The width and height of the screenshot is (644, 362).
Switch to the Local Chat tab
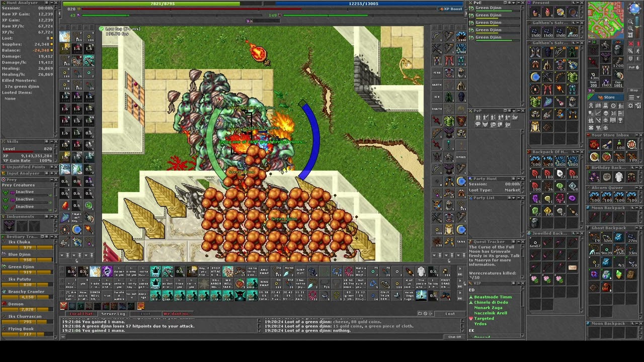(81, 314)
